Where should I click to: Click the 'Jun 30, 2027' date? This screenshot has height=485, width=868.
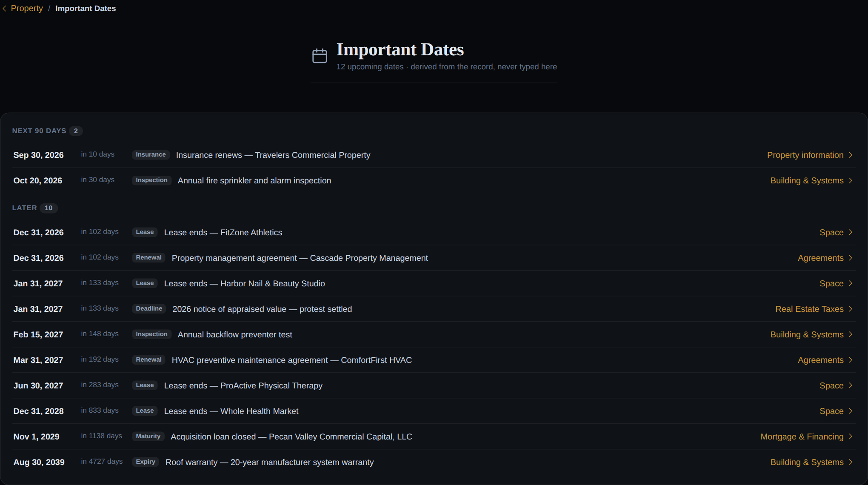[x=38, y=386]
